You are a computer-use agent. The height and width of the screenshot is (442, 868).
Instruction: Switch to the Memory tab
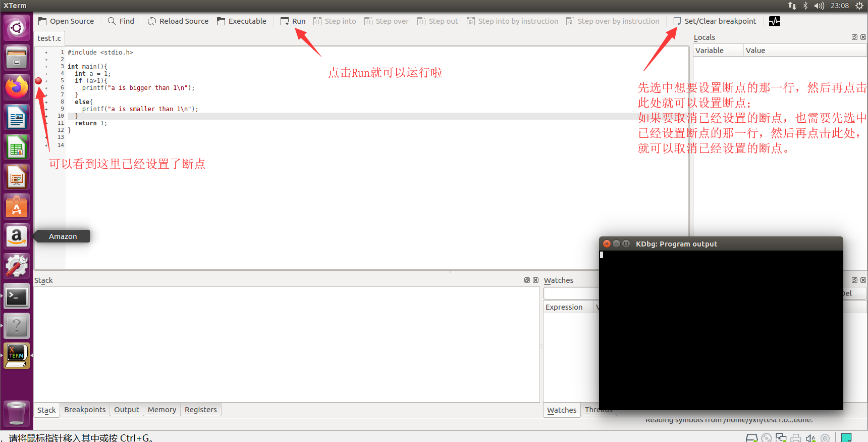[x=161, y=410]
